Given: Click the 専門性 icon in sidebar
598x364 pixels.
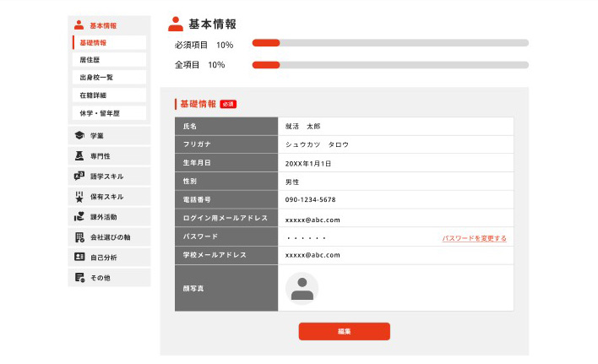Looking at the screenshot, I should click(79, 156).
